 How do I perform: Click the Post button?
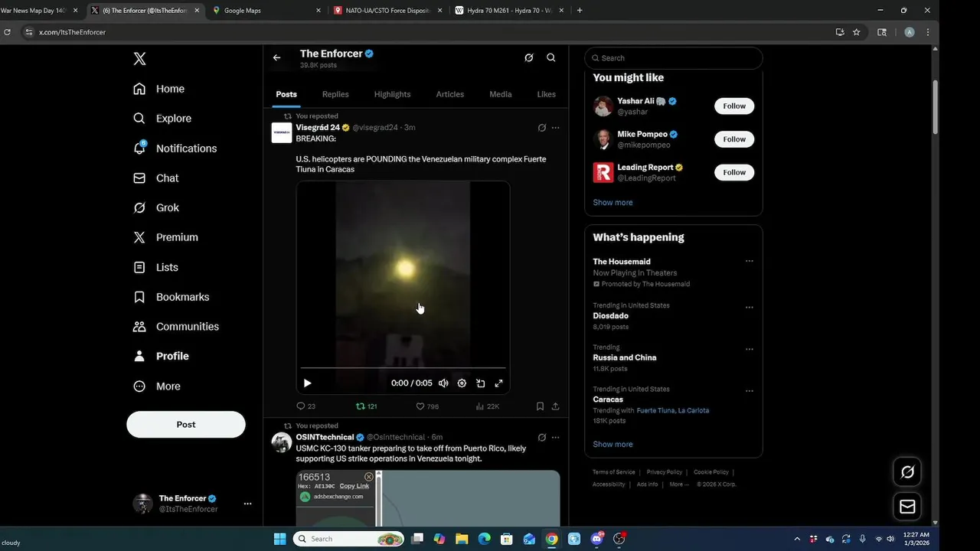pyautogui.click(x=186, y=425)
